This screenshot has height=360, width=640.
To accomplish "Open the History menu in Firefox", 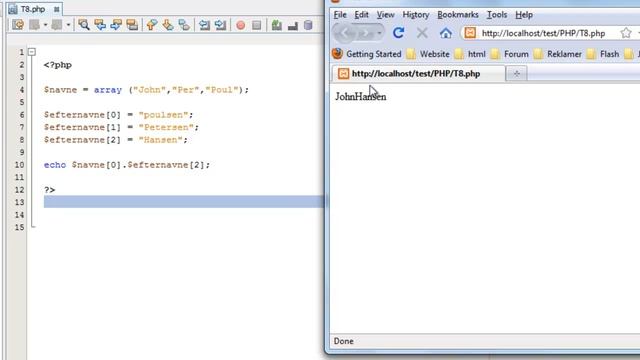I will pos(416,15).
